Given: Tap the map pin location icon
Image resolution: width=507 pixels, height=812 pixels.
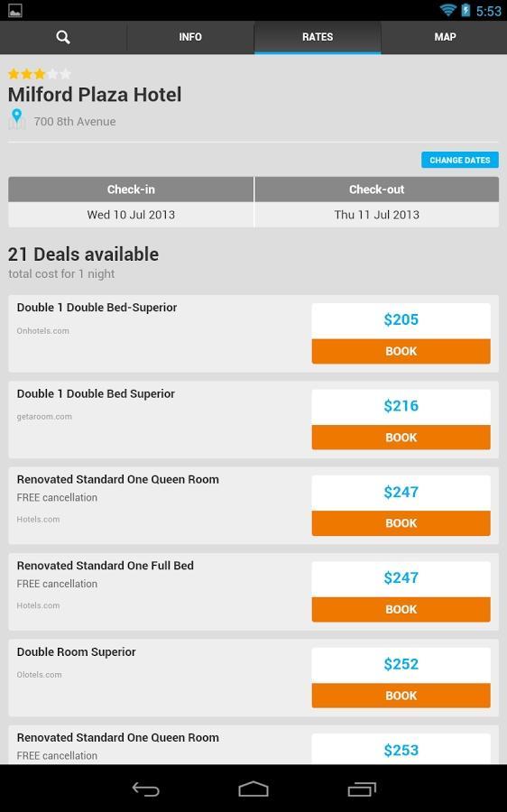Looking at the screenshot, I should [17, 119].
